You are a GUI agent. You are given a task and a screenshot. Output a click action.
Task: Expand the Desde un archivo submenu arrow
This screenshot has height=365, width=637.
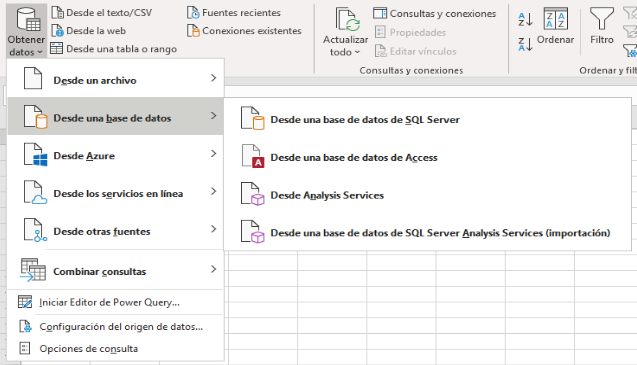[214, 78]
